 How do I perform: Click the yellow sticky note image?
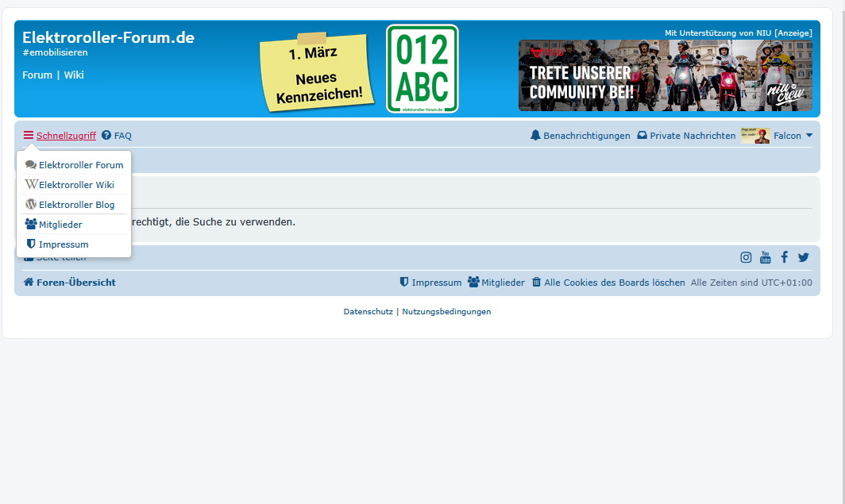pos(318,73)
